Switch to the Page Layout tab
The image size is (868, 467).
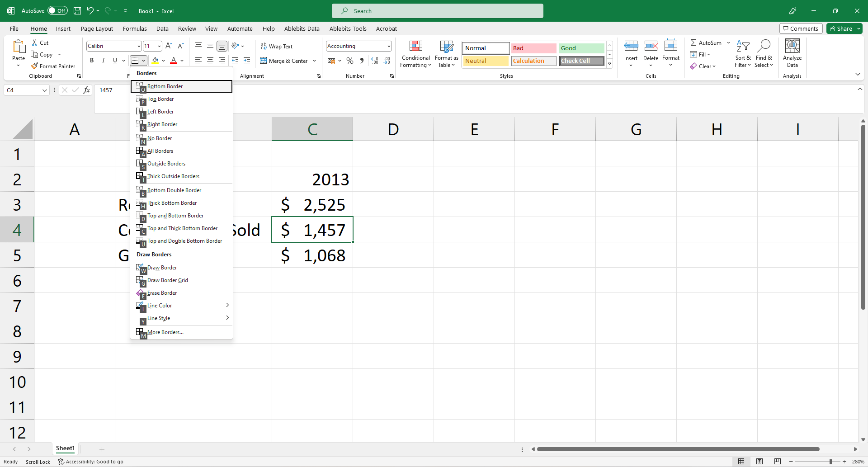(x=97, y=28)
